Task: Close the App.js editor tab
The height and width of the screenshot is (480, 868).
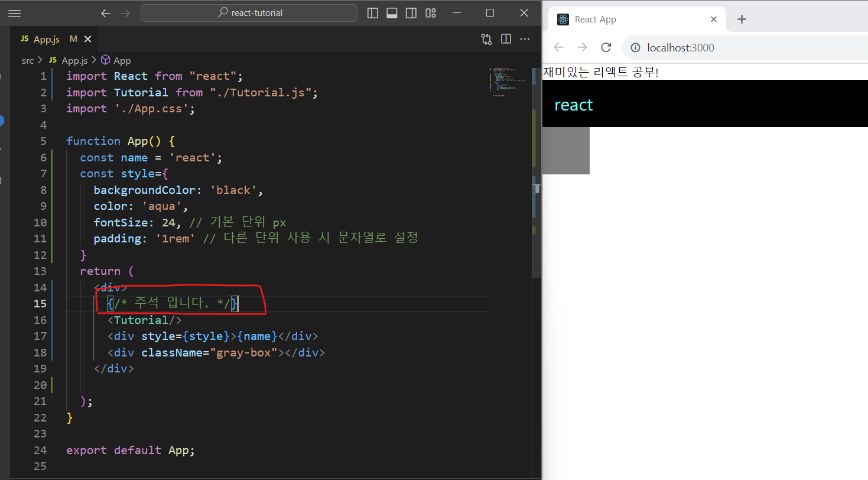Action: coord(88,39)
